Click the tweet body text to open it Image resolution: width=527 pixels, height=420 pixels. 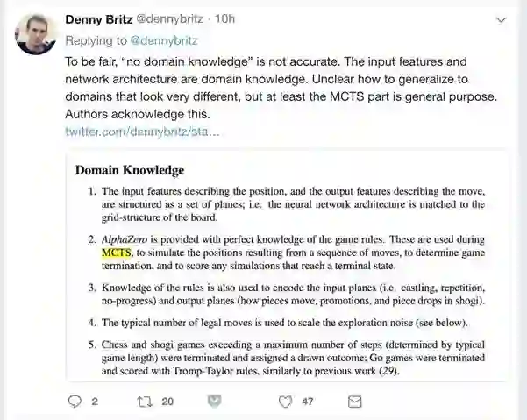pos(272,88)
